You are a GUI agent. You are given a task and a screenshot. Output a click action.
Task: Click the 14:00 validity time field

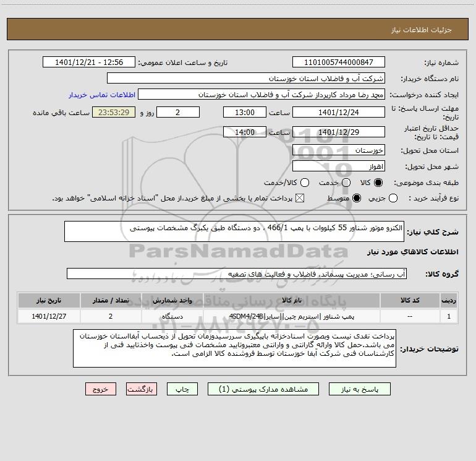(x=245, y=132)
